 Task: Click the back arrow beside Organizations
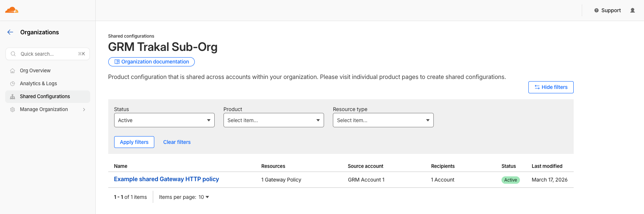(10, 32)
